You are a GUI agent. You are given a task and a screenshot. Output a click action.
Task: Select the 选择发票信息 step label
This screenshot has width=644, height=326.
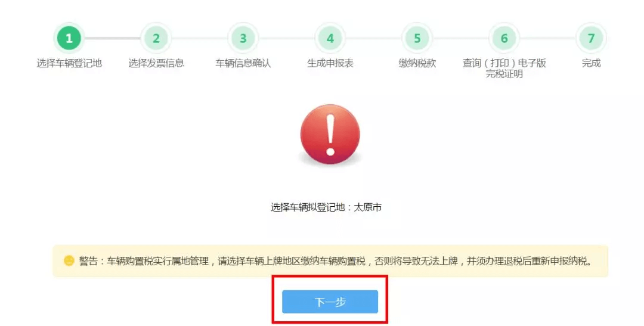156,63
